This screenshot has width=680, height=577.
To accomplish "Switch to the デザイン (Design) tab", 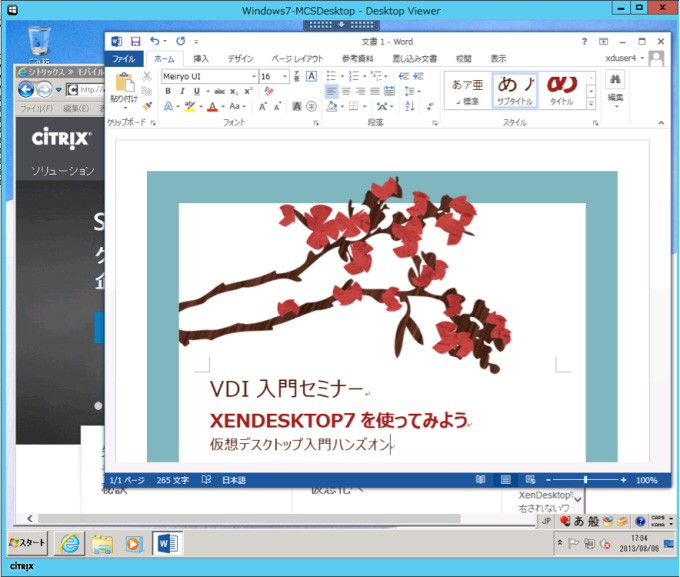I will pyautogui.click(x=240, y=59).
